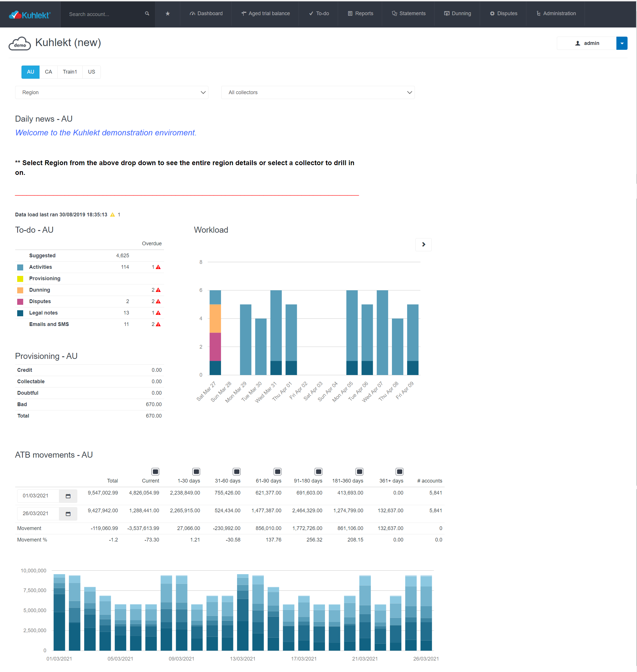Image resolution: width=637 pixels, height=672 pixels.
Task: Click the data load warning triangle icon
Action: click(113, 214)
